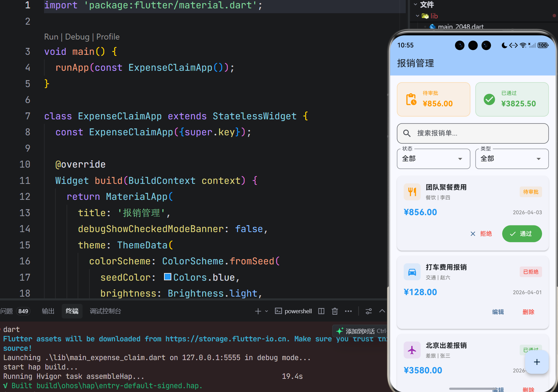Select the 终端 tab
The width and height of the screenshot is (558, 392).
(x=72, y=311)
